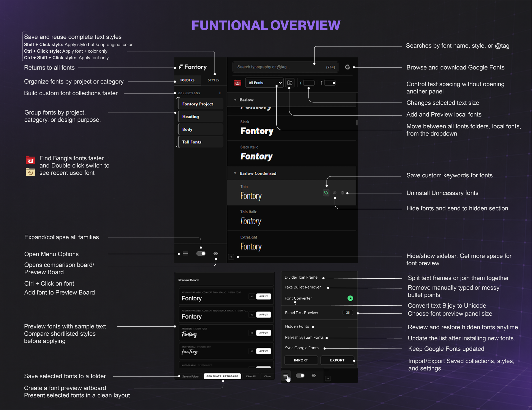Click the IMPORT button
The width and height of the screenshot is (532, 410).
tap(301, 360)
